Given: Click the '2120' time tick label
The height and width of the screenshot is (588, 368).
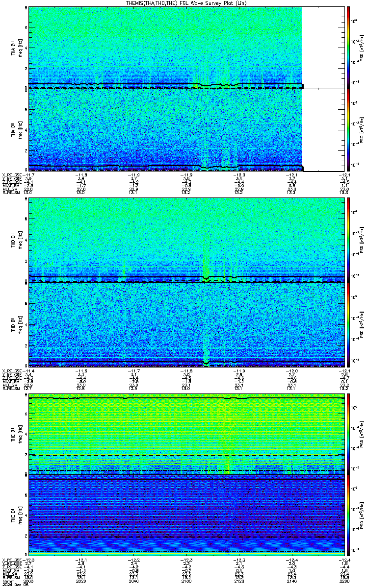Looking at the screenshot, I should coord(239,580).
